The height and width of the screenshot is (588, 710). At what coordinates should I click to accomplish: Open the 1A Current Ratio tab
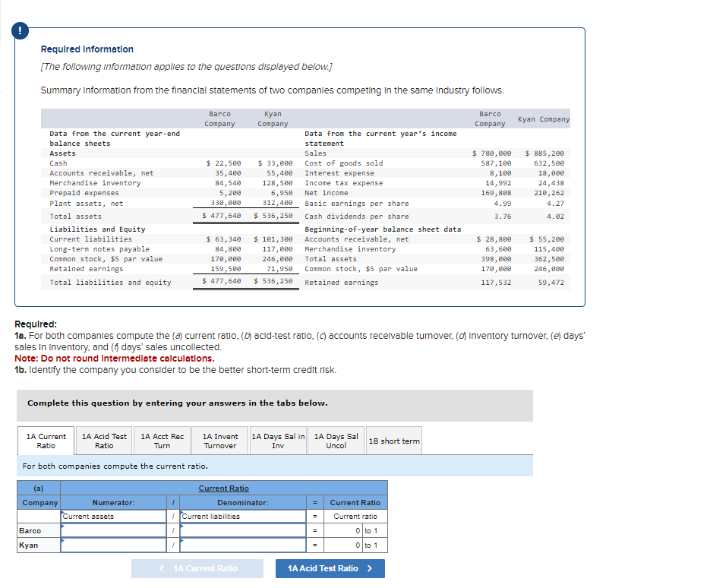pos(46,441)
